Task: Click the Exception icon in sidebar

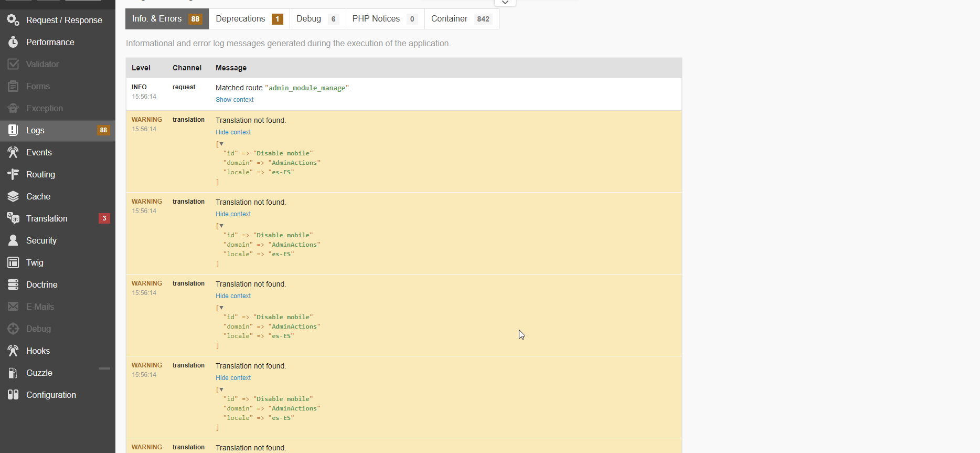Action: (13, 108)
